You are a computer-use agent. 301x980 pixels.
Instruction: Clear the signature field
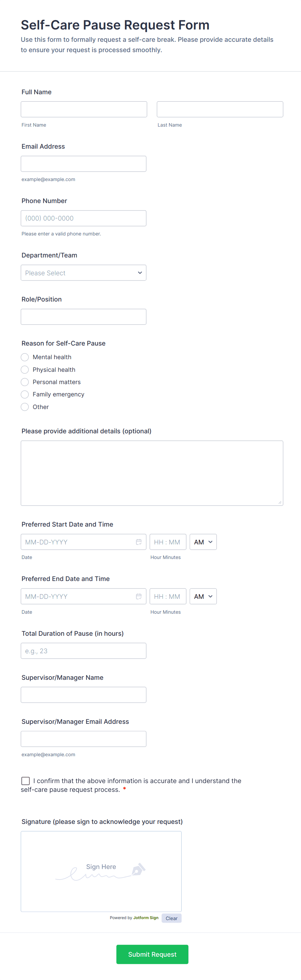(172, 918)
